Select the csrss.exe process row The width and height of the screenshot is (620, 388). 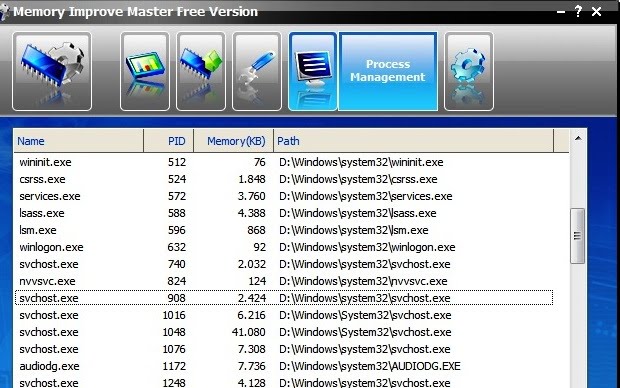[284, 179]
